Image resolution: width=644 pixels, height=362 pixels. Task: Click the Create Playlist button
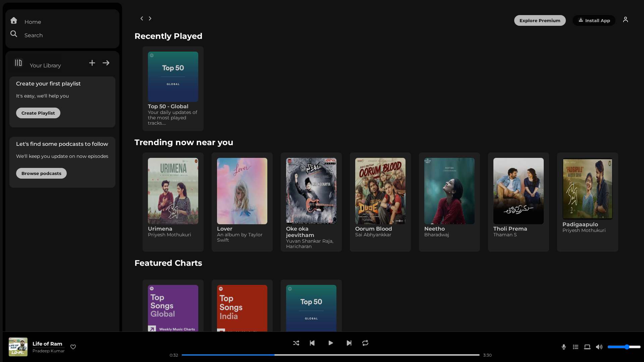(x=38, y=113)
